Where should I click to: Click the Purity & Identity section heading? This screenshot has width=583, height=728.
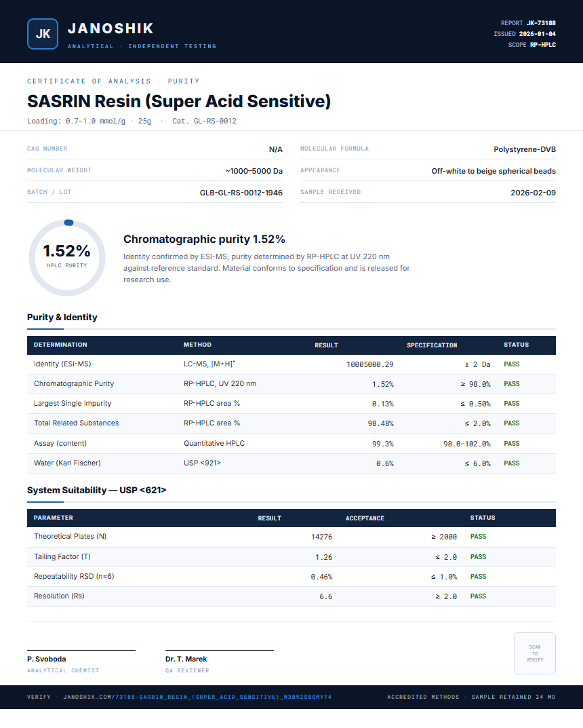click(62, 317)
